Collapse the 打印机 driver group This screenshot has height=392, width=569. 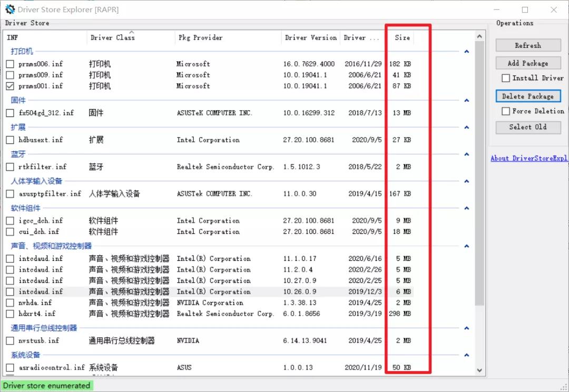tap(466, 51)
